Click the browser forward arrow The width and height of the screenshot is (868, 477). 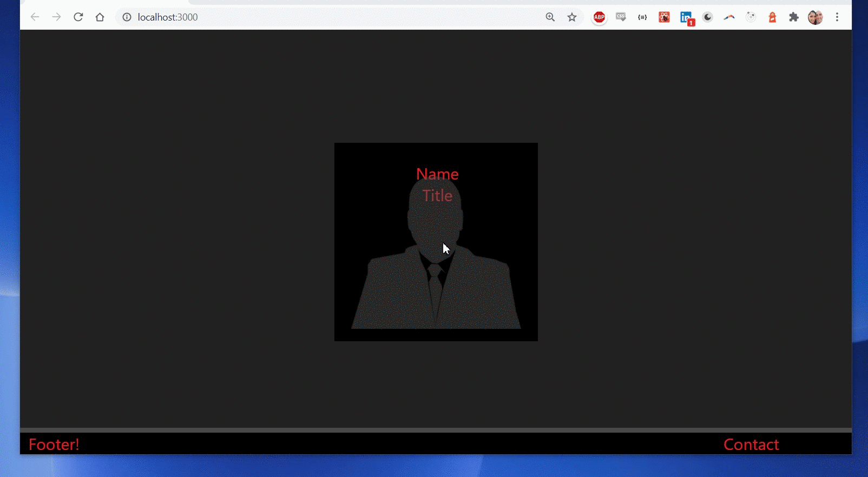pos(56,17)
